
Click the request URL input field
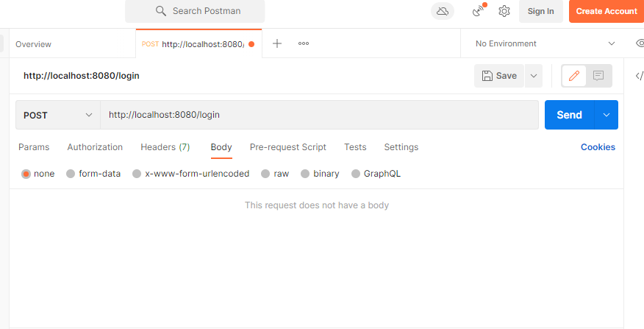point(320,115)
